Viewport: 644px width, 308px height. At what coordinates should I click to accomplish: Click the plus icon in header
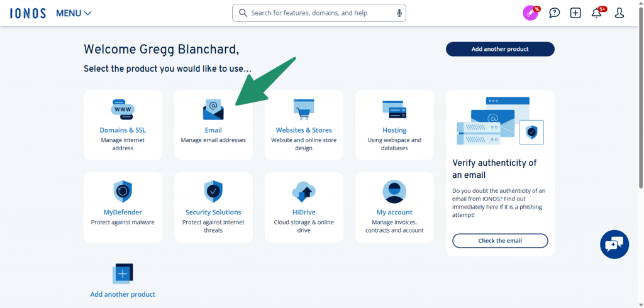pos(575,13)
